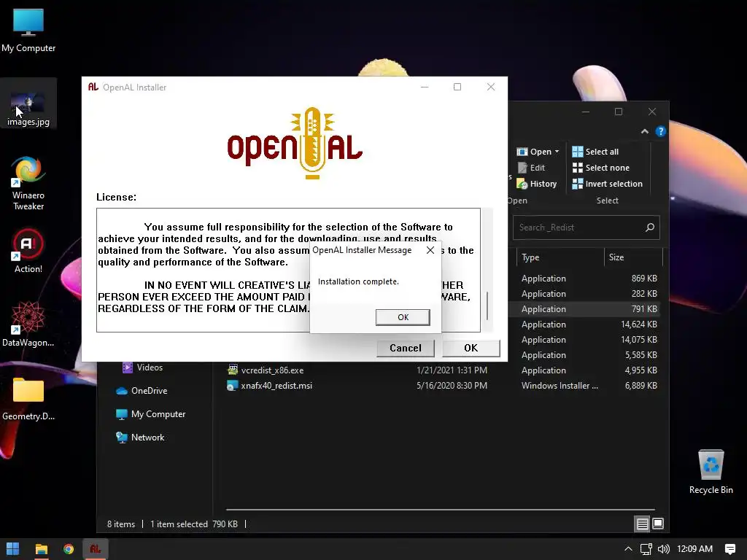Open the notification center icon
Viewport: 747px width, 560px height.
[729, 549]
